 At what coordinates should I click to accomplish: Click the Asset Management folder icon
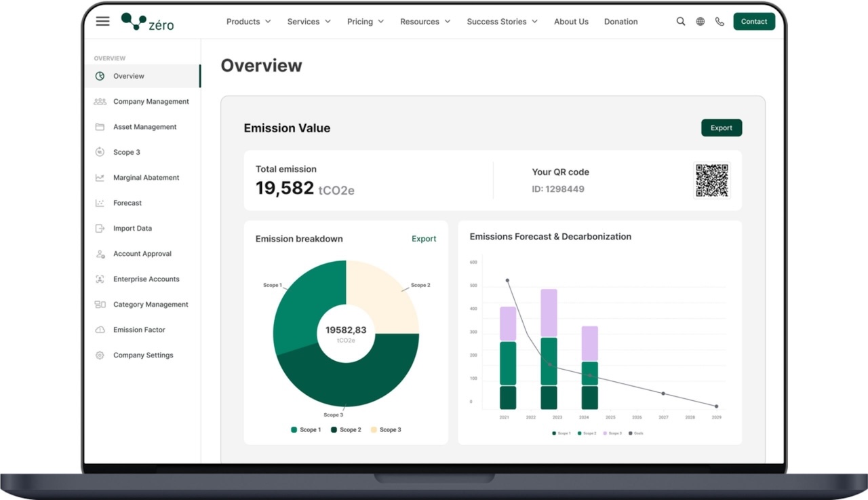(x=100, y=127)
